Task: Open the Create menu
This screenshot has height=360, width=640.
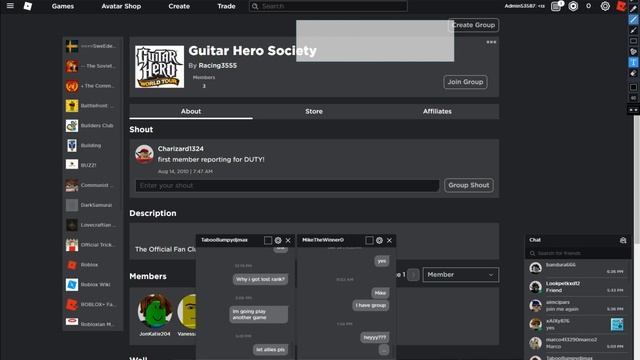Action: tap(179, 6)
